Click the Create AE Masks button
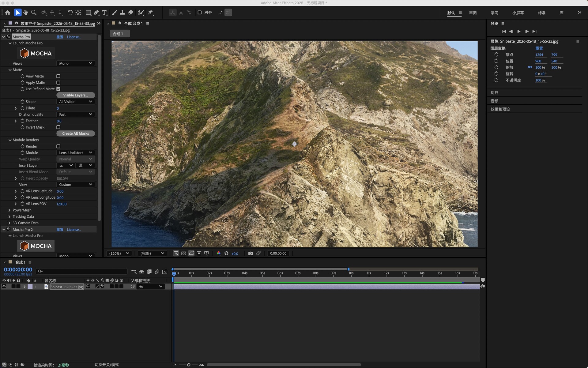Image resolution: width=588 pixels, height=368 pixels. [76, 133]
